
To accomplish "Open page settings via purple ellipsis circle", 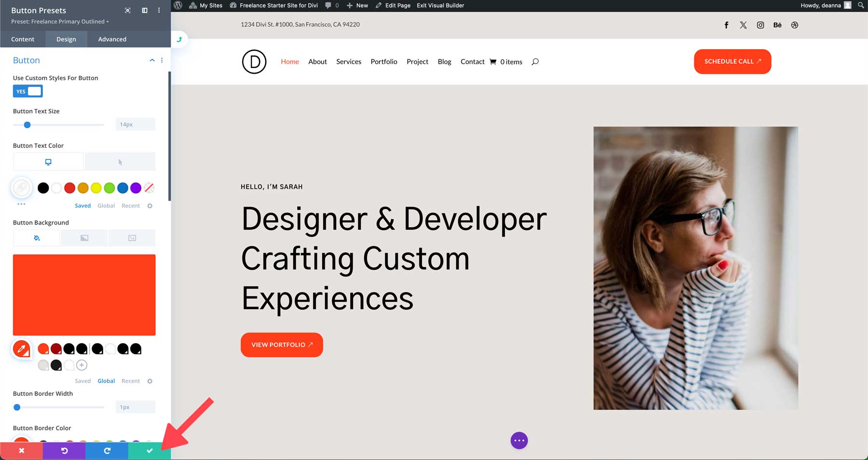I will coord(519,440).
